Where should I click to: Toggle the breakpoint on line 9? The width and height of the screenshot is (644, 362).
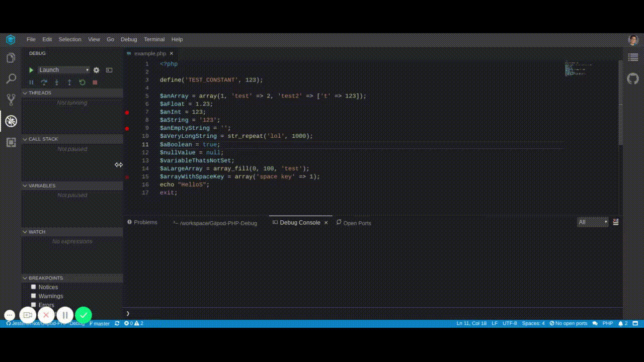pos(127,129)
